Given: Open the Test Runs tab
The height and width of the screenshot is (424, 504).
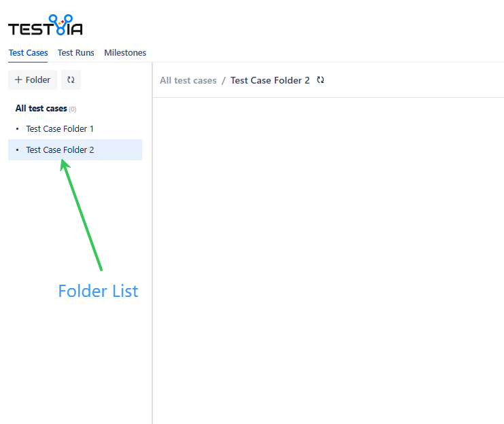Looking at the screenshot, I should tap(76, 53).
